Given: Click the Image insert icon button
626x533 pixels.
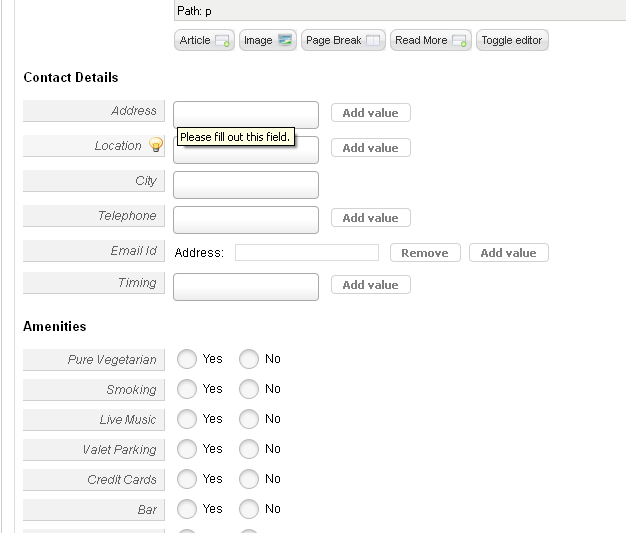Looking at the screenshot, I should click(x=267, y=40).
